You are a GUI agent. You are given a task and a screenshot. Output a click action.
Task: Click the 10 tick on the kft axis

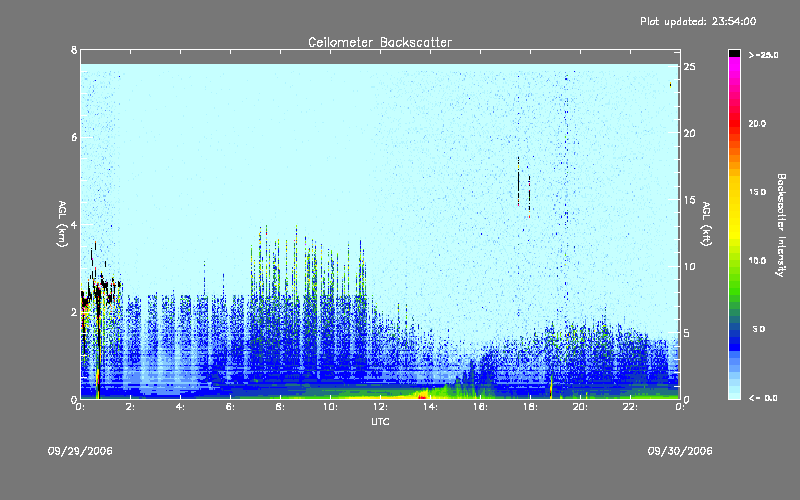pyautogui.click(x=689, y=266)
